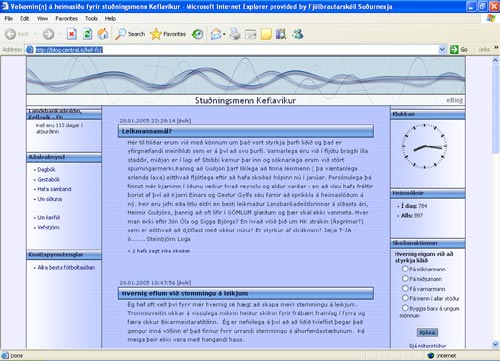Go to the Home page icon
This screenshot has width=500, height=361.
(x=103, y=34)
